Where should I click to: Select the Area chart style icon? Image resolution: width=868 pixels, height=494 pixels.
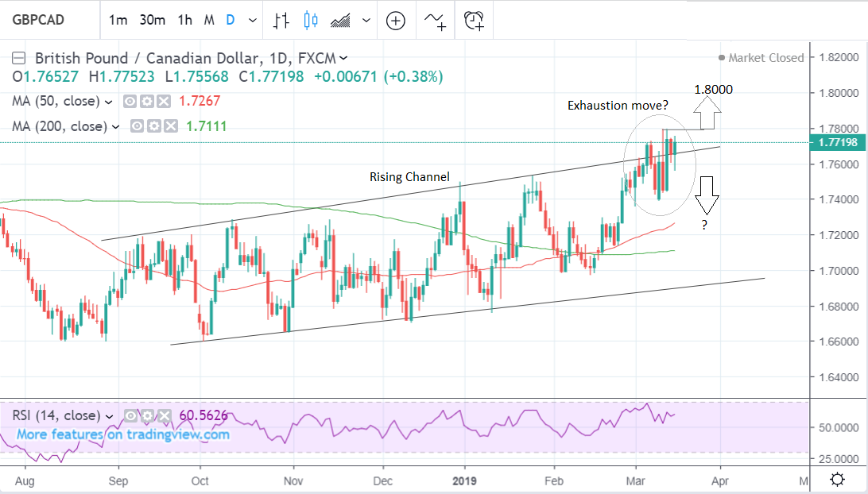click(x=342, y=20)
